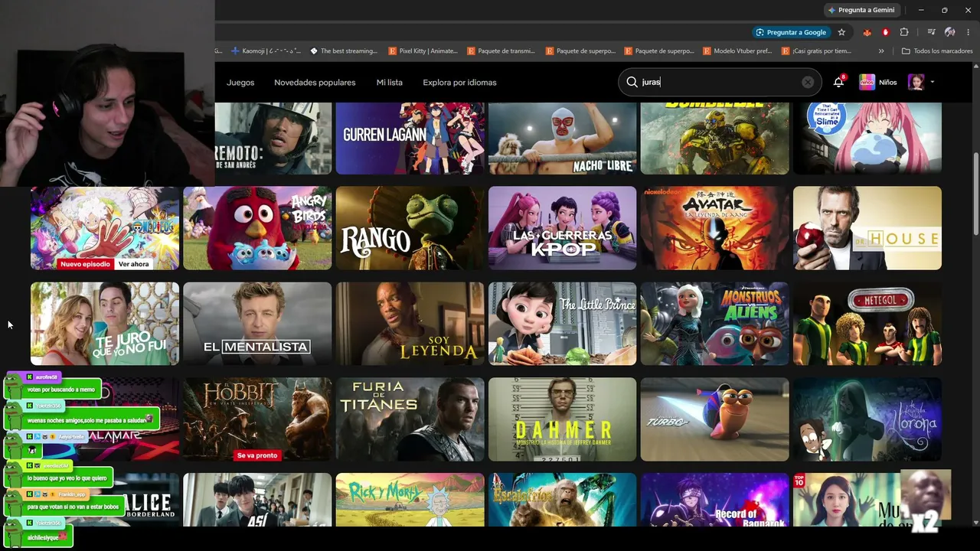Bookmark this page with the star icon
Screen dimensions: 980x551
(x=841, y=32)
